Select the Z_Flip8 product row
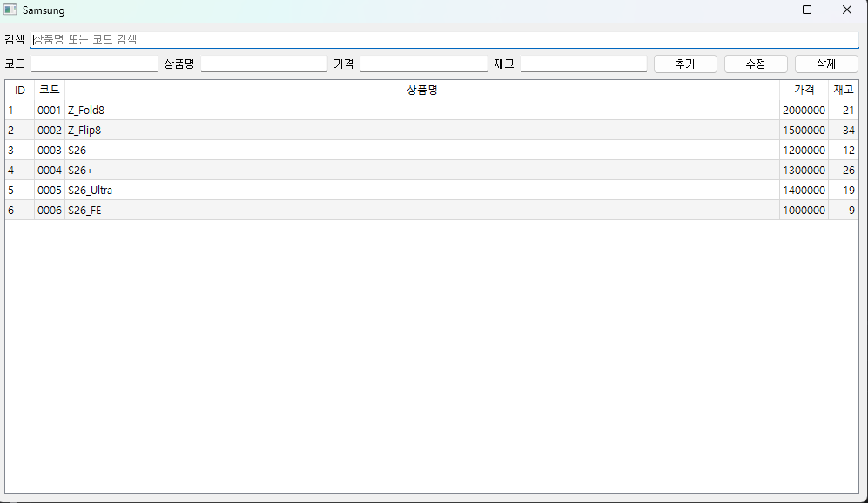Viewport: 868px width, 503px height. tap(432, 130)
